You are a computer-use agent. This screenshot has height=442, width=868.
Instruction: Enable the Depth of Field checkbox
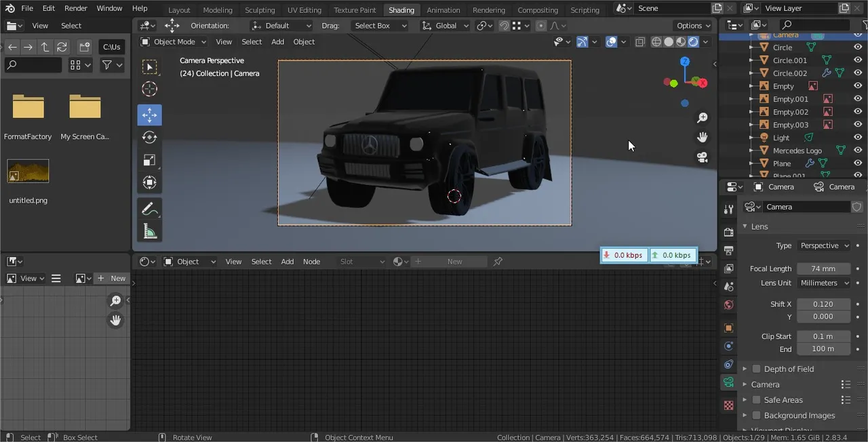pos(757,369)
